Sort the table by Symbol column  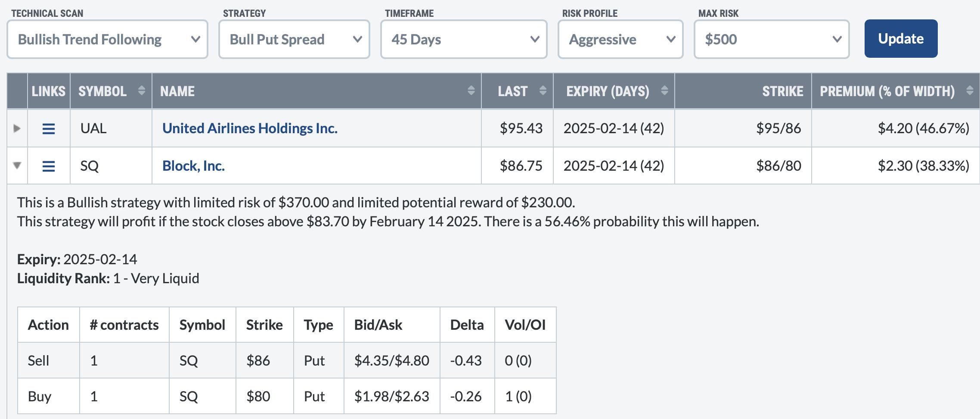111,91
